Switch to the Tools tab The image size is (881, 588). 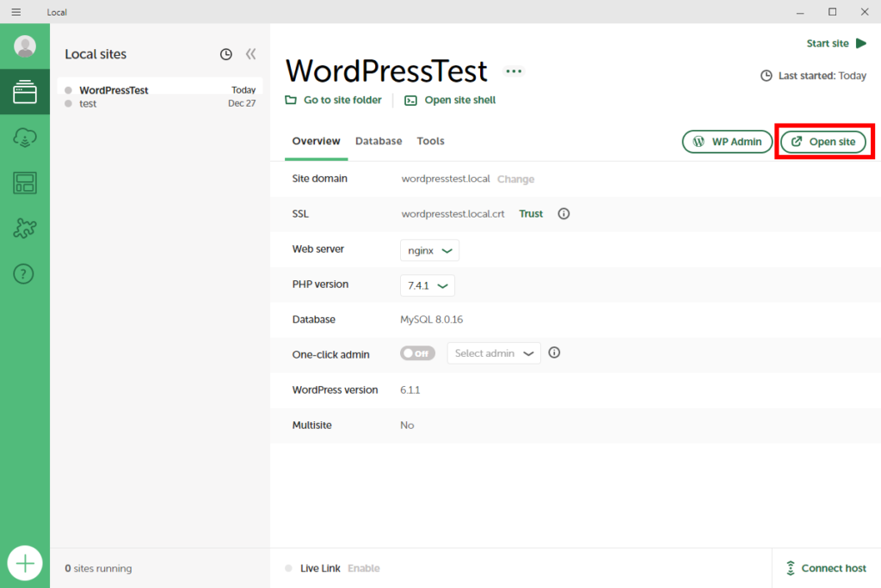[430, 141]
